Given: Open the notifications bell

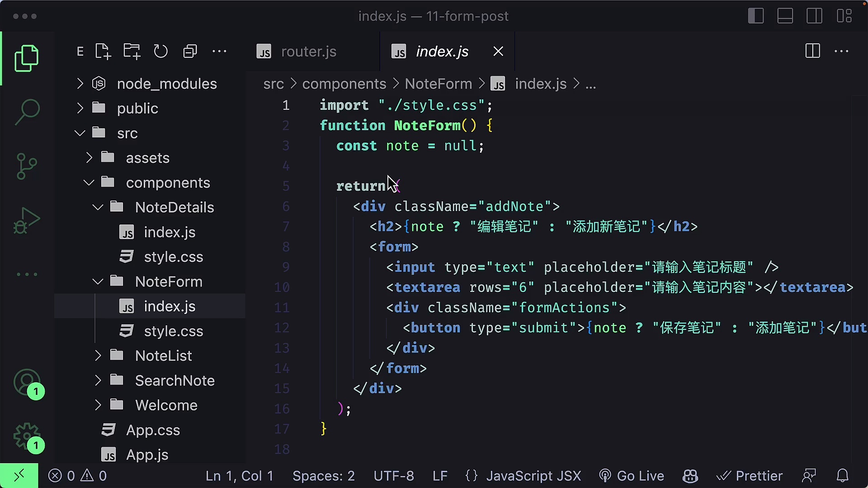Looking at the screenshot, I should (843, 476).
